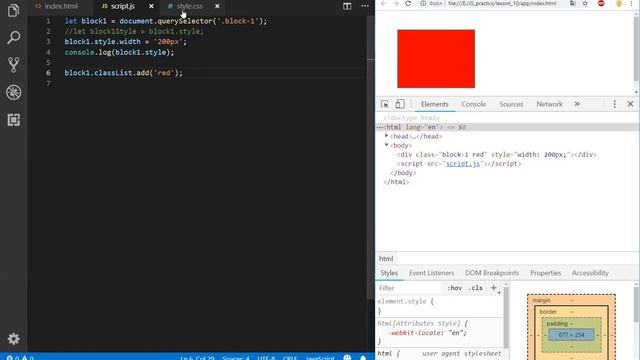
Task: Open the Search view in activity bar
Action: pyautogui.click(x=13, y=38)
